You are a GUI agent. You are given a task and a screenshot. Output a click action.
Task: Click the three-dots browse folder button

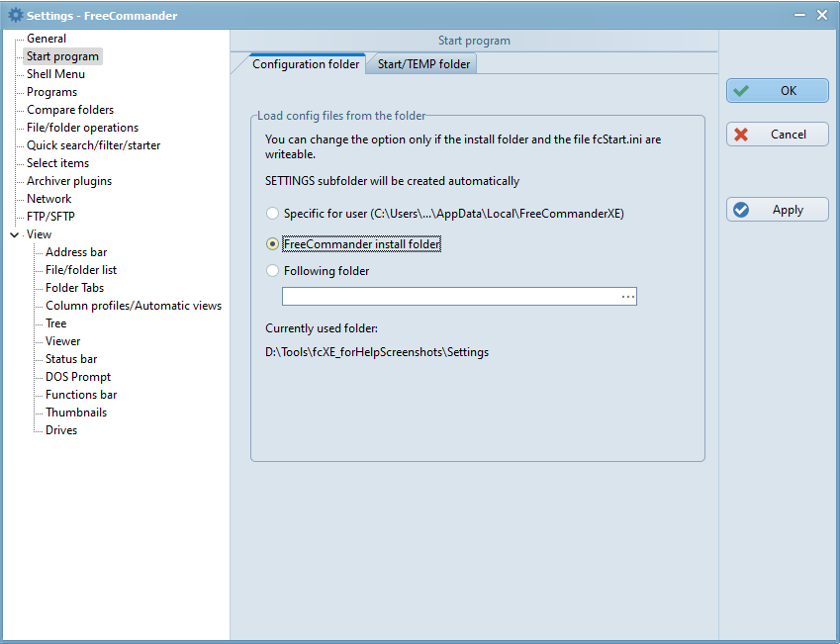point(628,297)
